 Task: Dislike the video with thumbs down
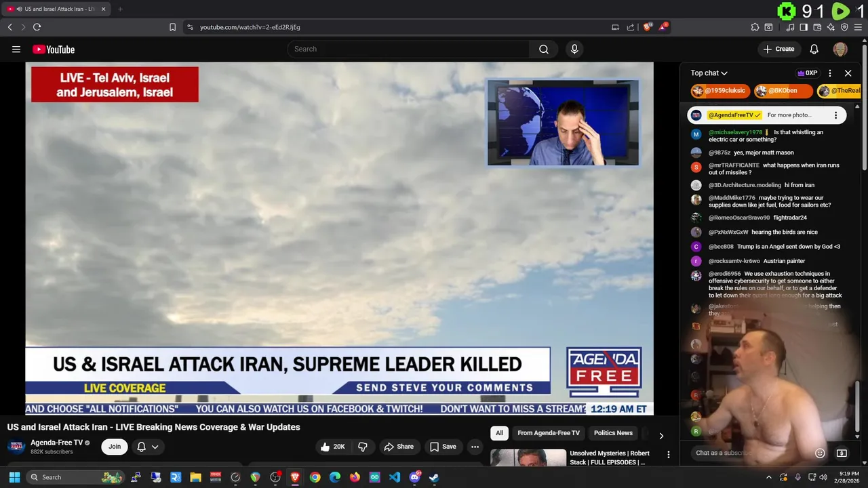coord(363,447)
